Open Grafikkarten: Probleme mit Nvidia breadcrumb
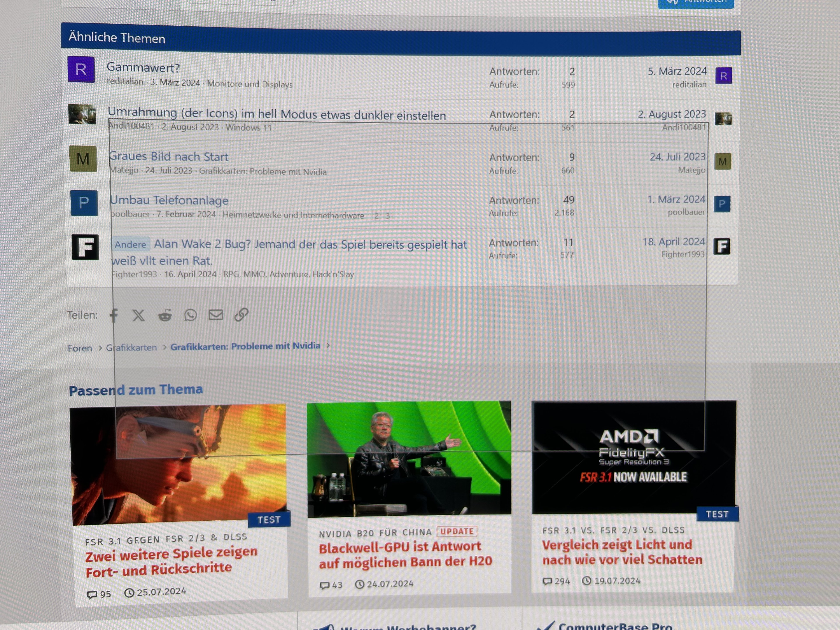Viewport: 840px width, 630px height. [245, 346]
